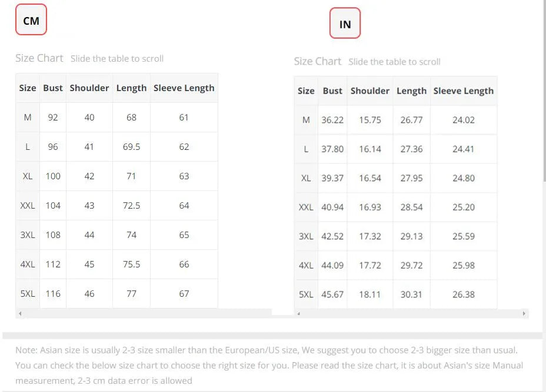Select Sleeve Length header in IN table
Viewport: 546px width, 392px height.
tap(463, 91)
